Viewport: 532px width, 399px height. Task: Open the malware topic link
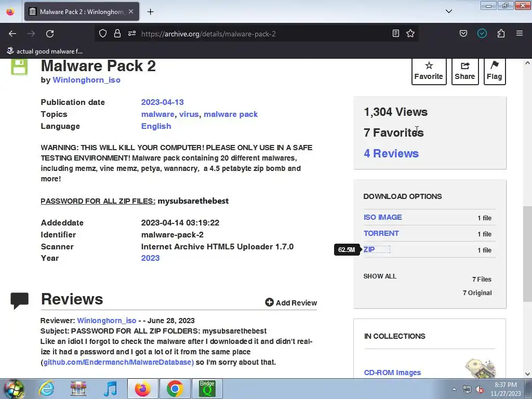158,114
